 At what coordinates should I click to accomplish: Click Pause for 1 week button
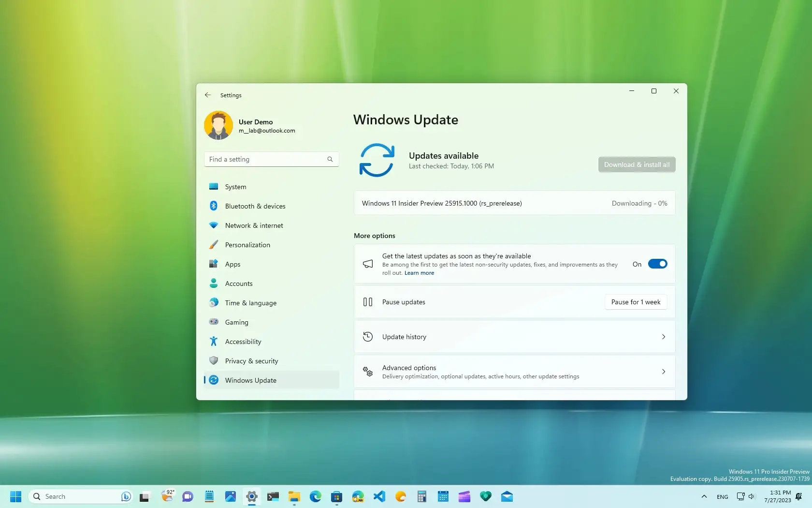[636, 302]
